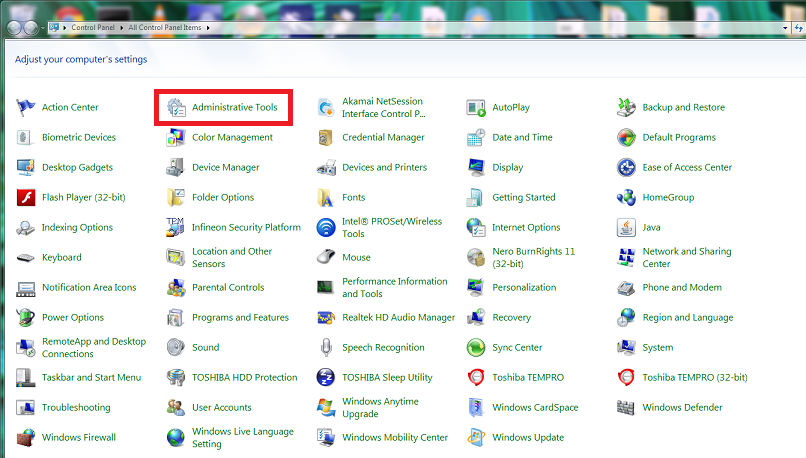Open the Backup and Restore icon
This screenshot has height=458, width=806.
click(626, 107)
